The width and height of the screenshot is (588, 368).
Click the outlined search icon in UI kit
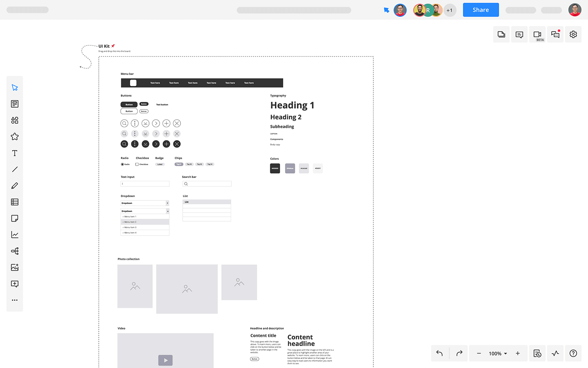125,123
